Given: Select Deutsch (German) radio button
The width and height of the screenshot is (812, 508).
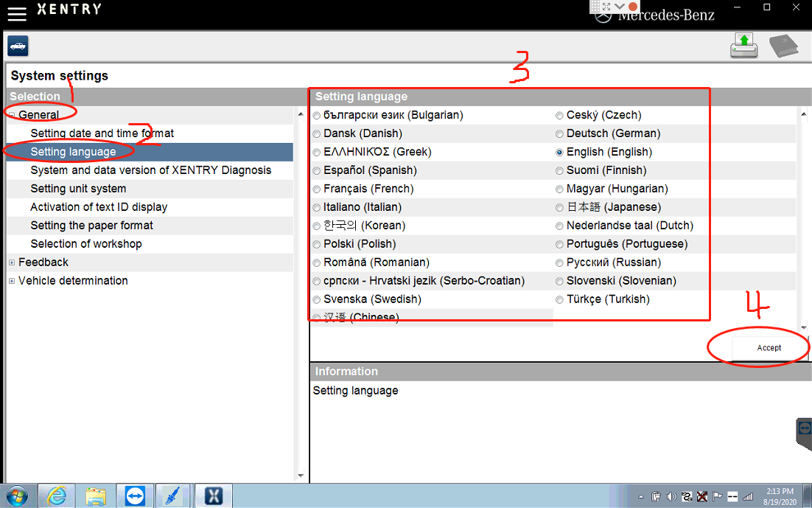Looking at the screenshot, I should [559, 133].
